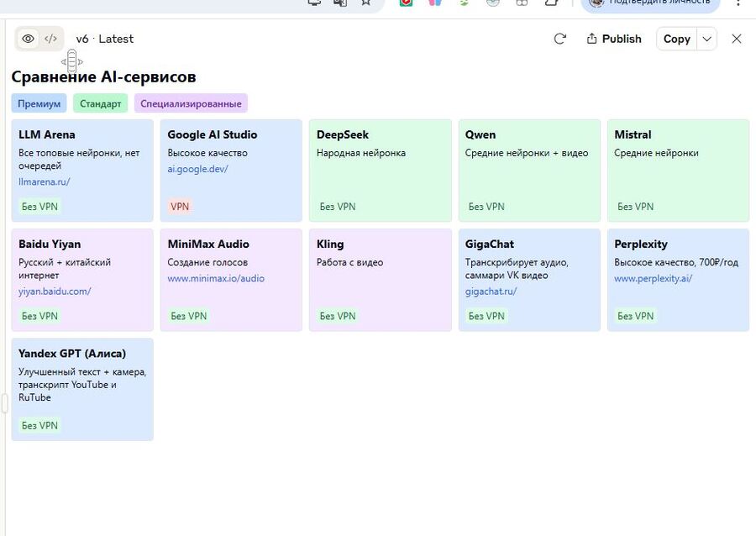Open the gigachat.ru link

click(491, 292)
